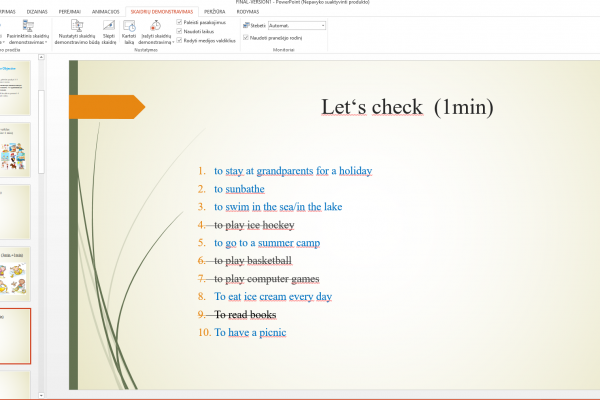Click the struck-through line "to play ice hockey"
Viewport: 600px width, 400px height.
pyautogui.click(x=254, y=225)
